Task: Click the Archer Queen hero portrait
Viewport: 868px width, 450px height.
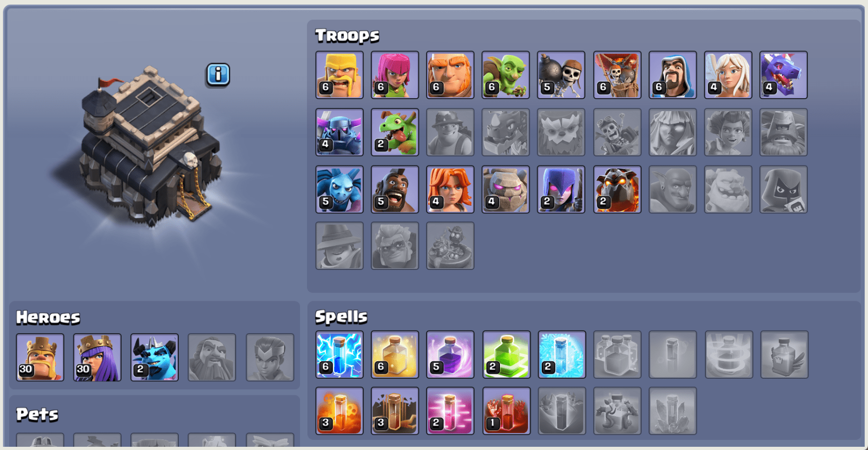Action: point(97,357)
